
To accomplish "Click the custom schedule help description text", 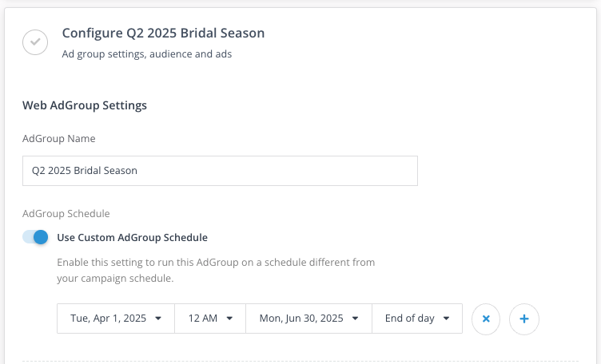I will click(216, 271).
